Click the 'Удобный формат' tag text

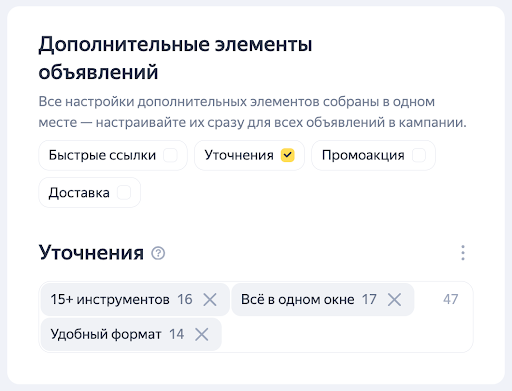[x=106, y=334]
